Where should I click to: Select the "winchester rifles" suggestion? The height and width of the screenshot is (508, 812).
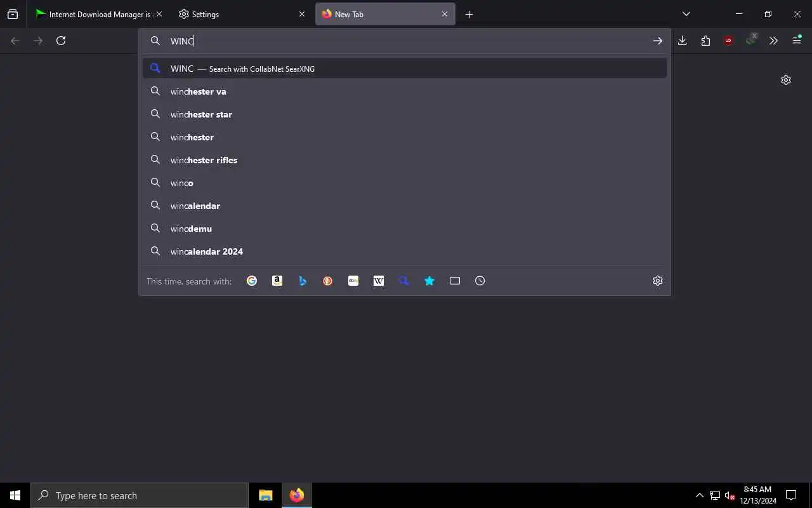tap(405, 160)
